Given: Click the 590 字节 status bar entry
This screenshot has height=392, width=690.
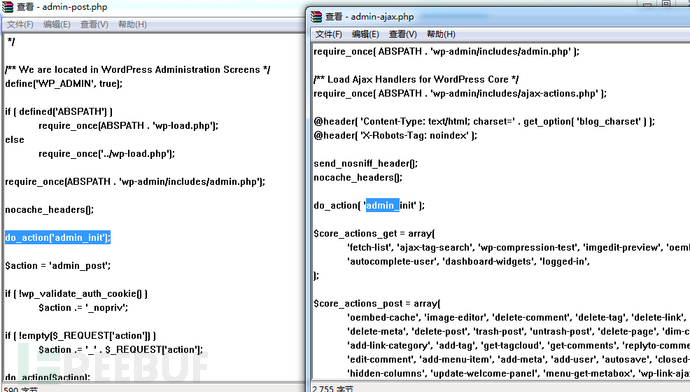Looking at the screenshot, I should (x=21, y=389).
